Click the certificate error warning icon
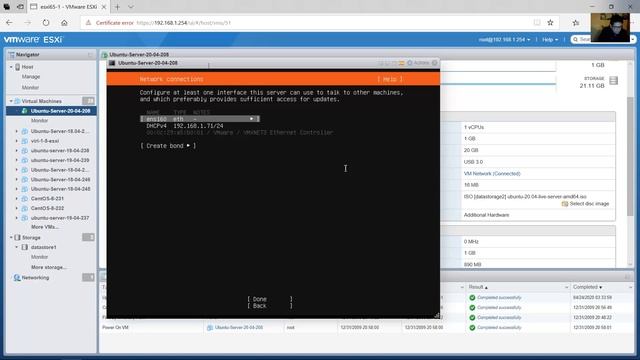 click(88, 23)
